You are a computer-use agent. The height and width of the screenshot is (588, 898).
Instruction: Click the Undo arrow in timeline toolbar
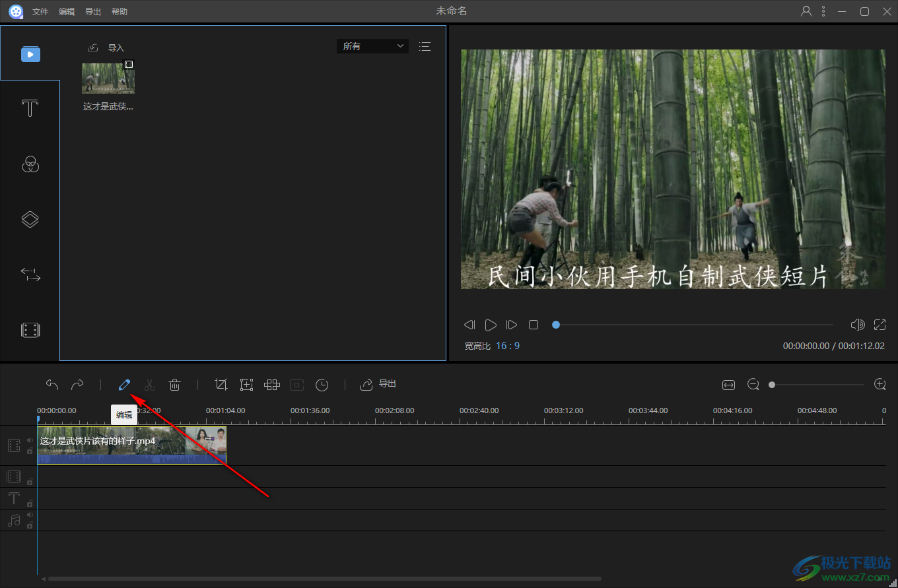[52, 384]
